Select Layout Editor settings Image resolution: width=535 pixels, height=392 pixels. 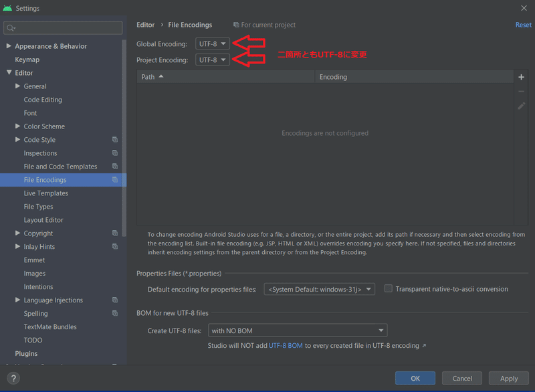pyautogui.click(x=43, y=220)
